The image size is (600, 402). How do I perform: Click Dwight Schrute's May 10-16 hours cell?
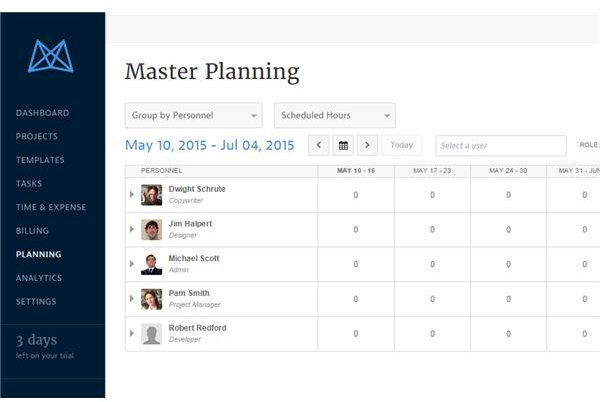(x=356, y=195)
